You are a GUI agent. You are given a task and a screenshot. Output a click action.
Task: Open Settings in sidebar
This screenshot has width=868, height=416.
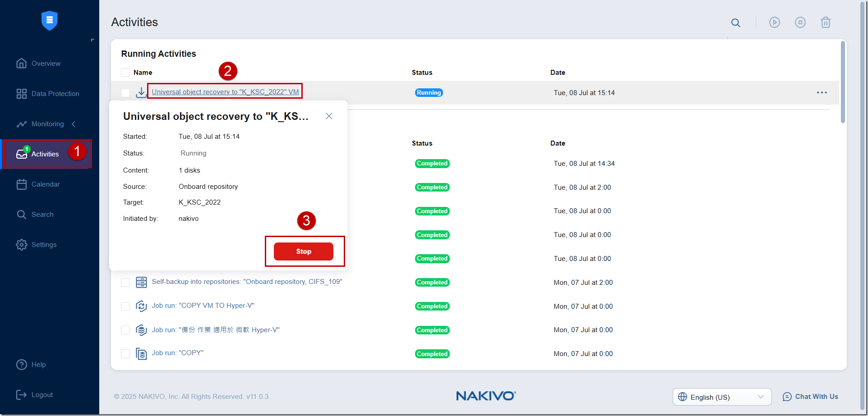tap(36, 245)
